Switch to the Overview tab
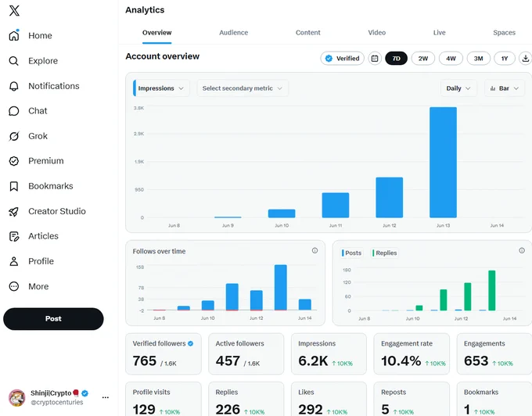The height and width of the screenshot is (416, 532). [156, 33]
